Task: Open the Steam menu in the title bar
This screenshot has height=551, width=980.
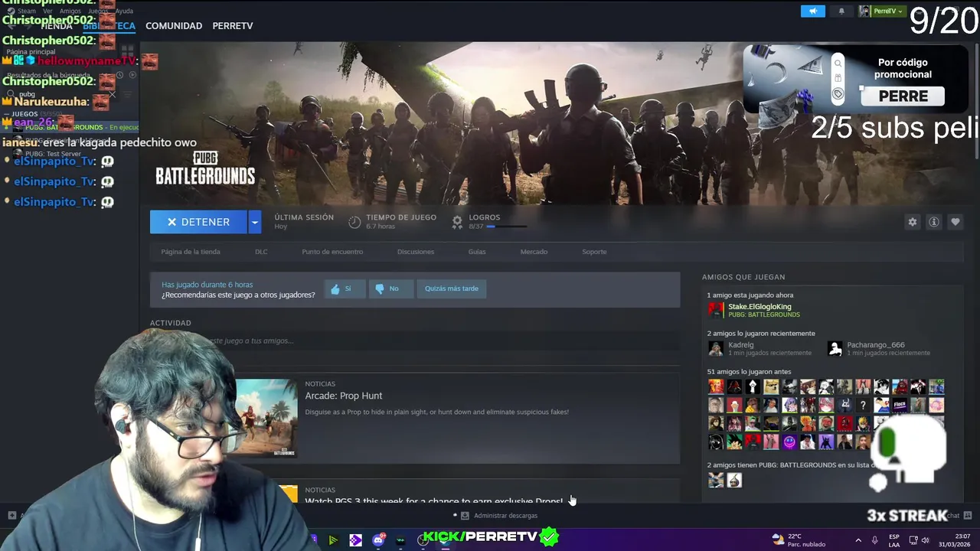Action: [x=26, y=11]
